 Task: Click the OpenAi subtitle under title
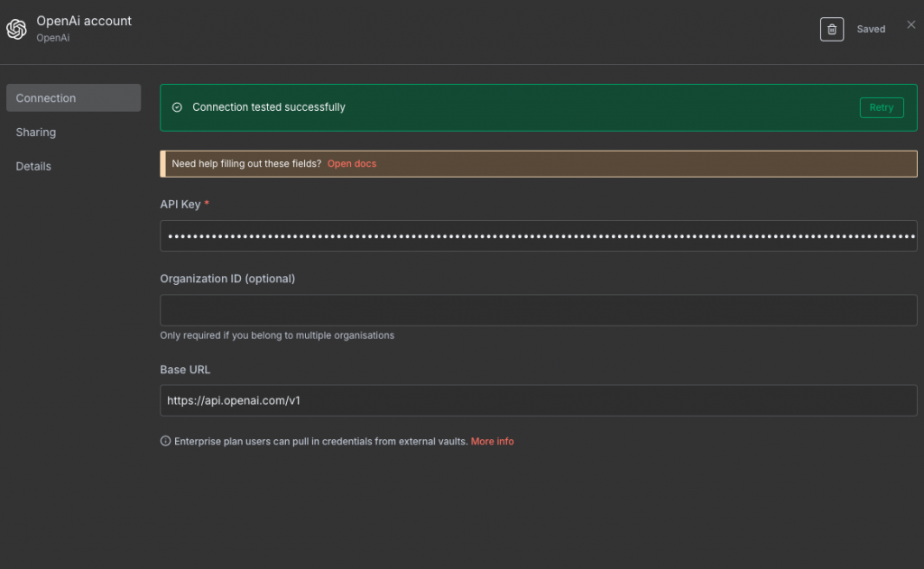pyautogui.click(x=53, y=38)
